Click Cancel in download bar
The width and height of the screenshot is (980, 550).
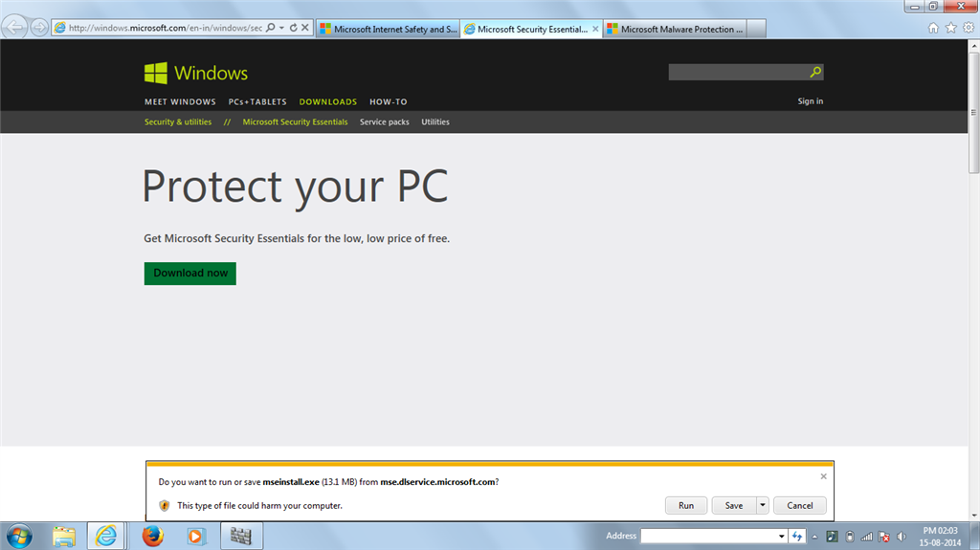pyautogui.click(x=800, y=506)
